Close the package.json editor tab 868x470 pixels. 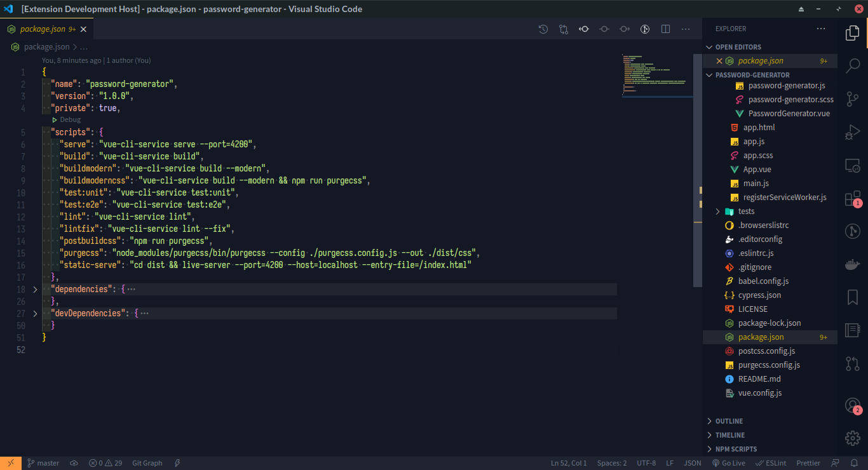[83, 29]
